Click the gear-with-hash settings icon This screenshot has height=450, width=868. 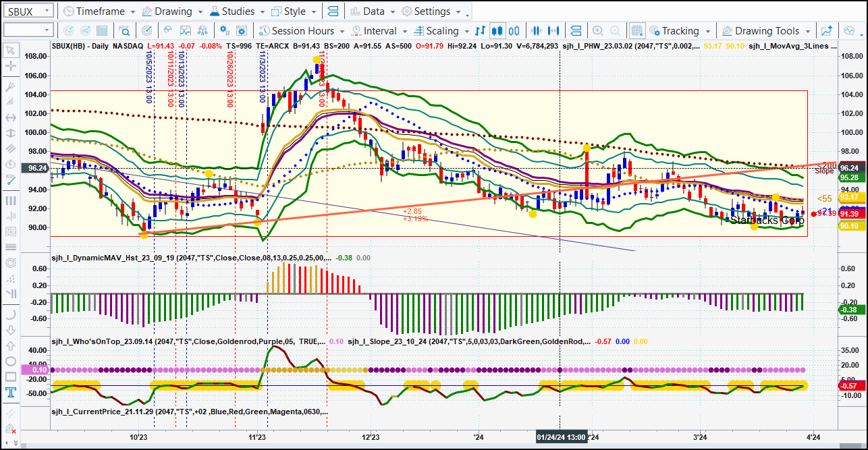[x=225, y=31]
